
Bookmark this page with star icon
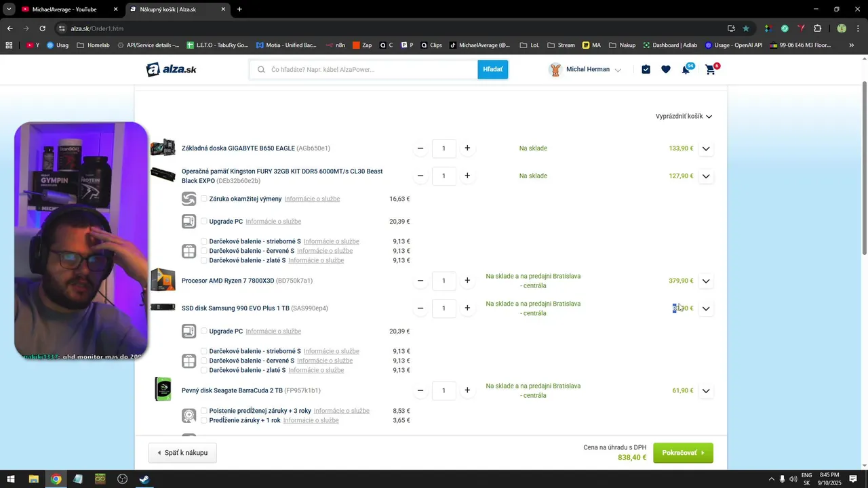746,28
